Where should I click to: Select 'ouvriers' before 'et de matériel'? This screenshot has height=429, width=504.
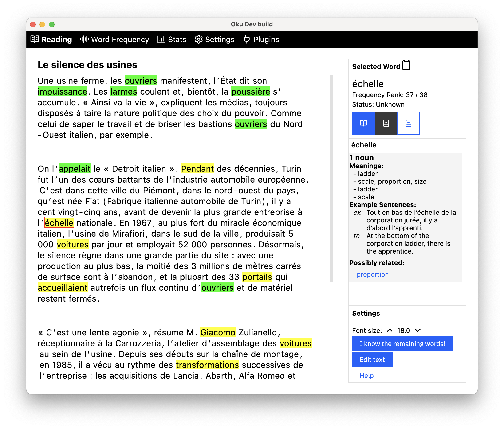coord(217,288)
